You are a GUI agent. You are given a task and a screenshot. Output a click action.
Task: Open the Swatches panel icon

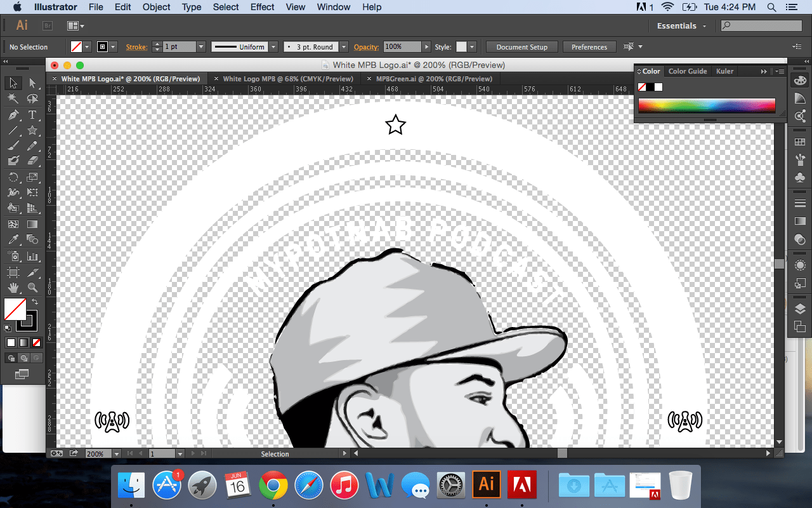pos(801,141)
